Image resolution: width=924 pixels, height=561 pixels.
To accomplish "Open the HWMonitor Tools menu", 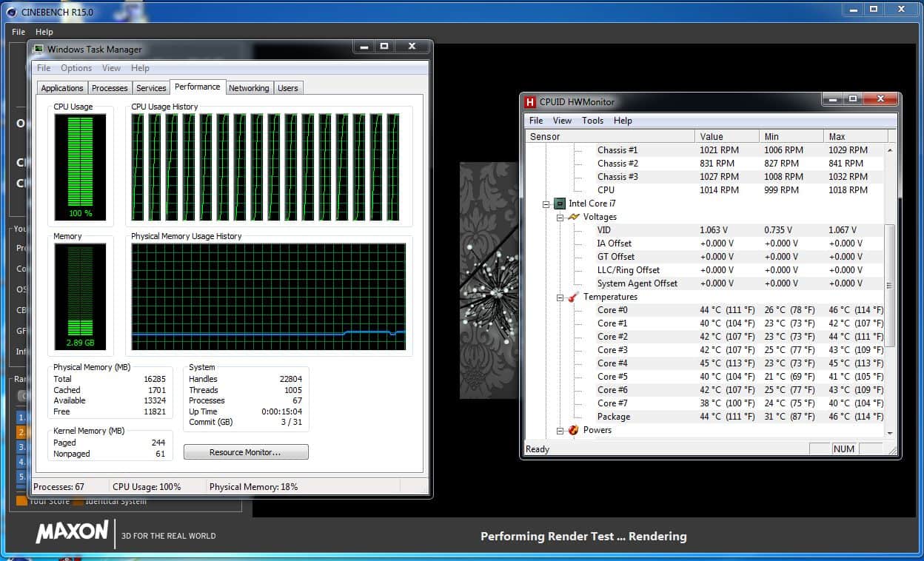I will coord(592,121).
